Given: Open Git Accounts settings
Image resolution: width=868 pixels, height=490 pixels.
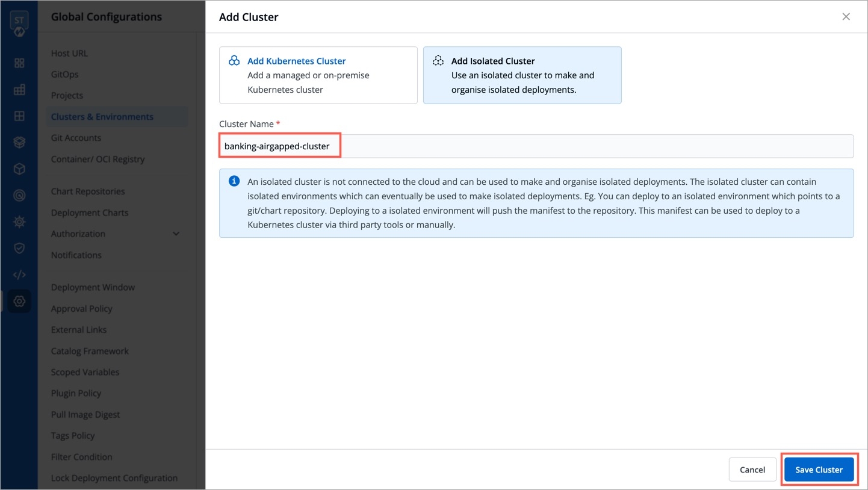Looking at the screenshot, I should pos(76,138).
